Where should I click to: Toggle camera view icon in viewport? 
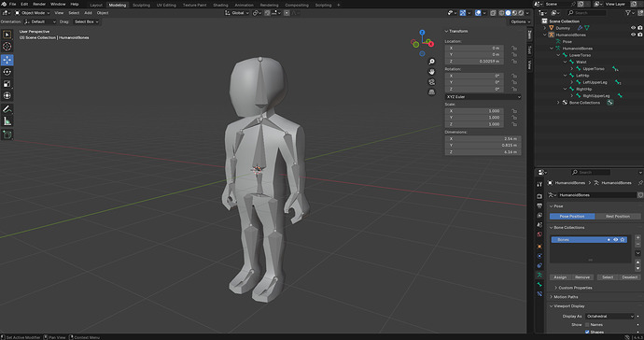(x=431, y=82)
